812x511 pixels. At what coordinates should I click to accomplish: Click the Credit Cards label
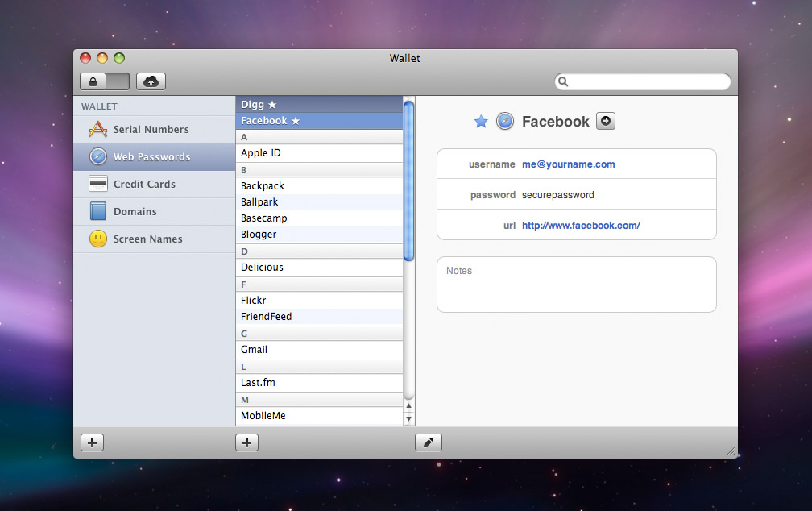tap(144, 184)
